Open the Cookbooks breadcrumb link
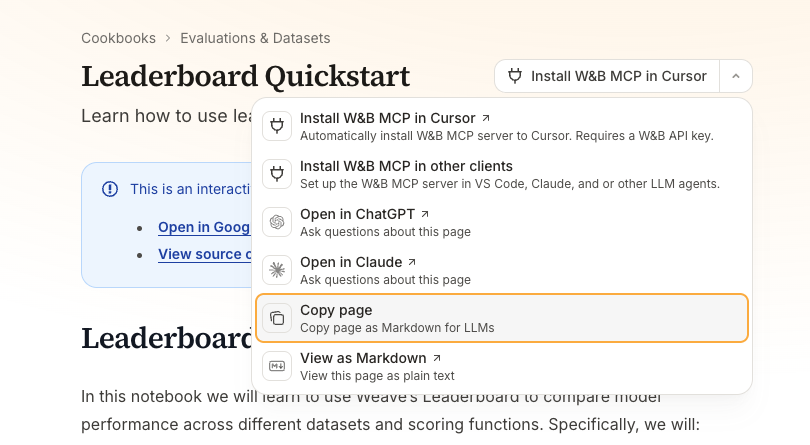The image size is (810, 445). tap(118, 38)
